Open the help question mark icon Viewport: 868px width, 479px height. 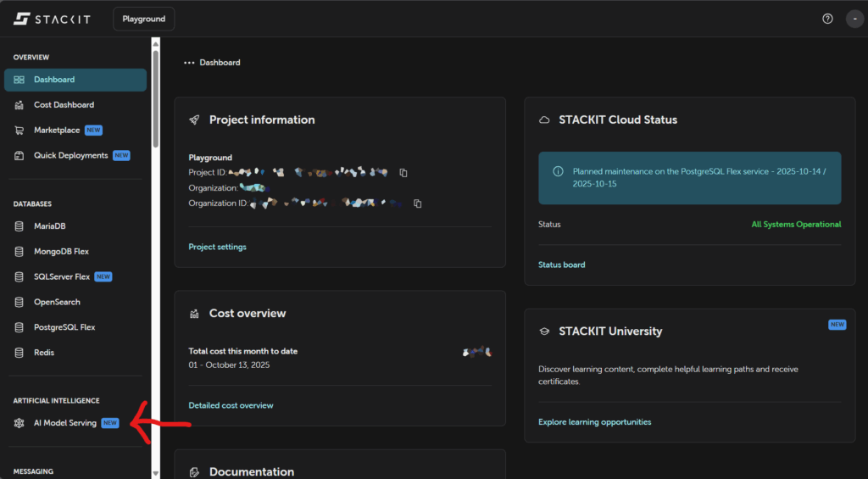[827, 19]
